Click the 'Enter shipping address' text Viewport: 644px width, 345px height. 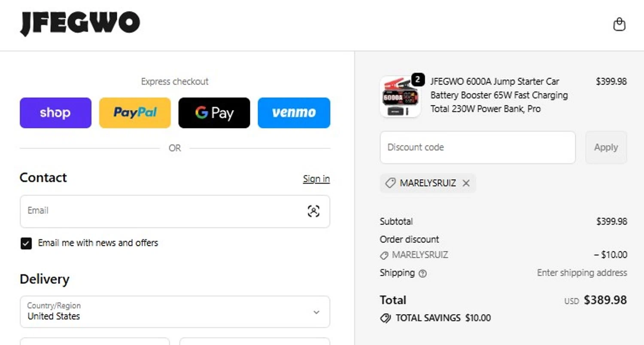click(582, 273)
